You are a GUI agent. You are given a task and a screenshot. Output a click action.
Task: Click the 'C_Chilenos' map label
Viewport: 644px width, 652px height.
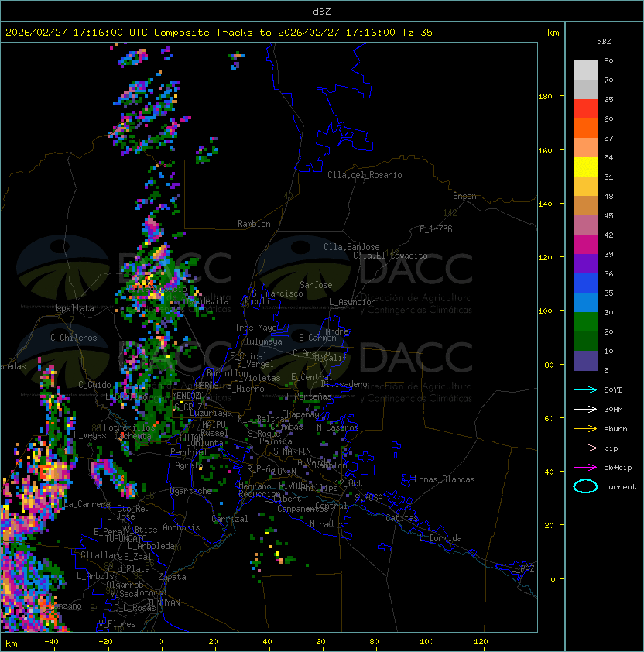[74, 338]
